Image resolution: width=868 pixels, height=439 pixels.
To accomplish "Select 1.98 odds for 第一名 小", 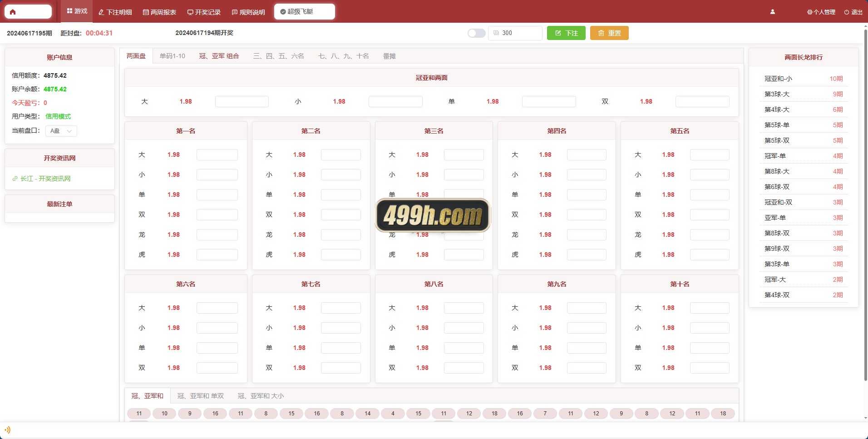I will 173,175.
